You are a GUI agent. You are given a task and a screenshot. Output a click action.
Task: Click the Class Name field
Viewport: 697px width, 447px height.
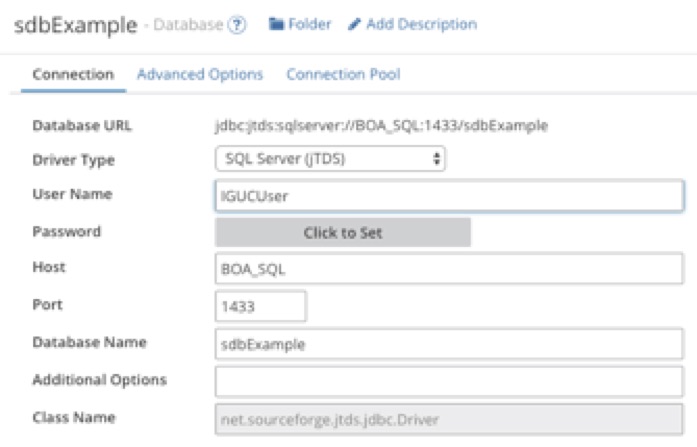(449, 418)
